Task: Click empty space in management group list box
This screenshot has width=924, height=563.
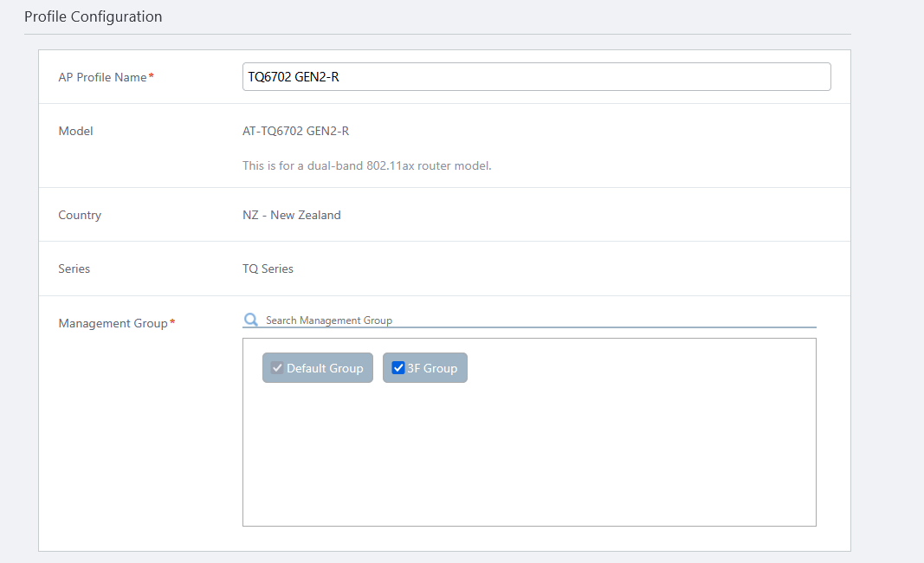Action: (x=528, y=459)
